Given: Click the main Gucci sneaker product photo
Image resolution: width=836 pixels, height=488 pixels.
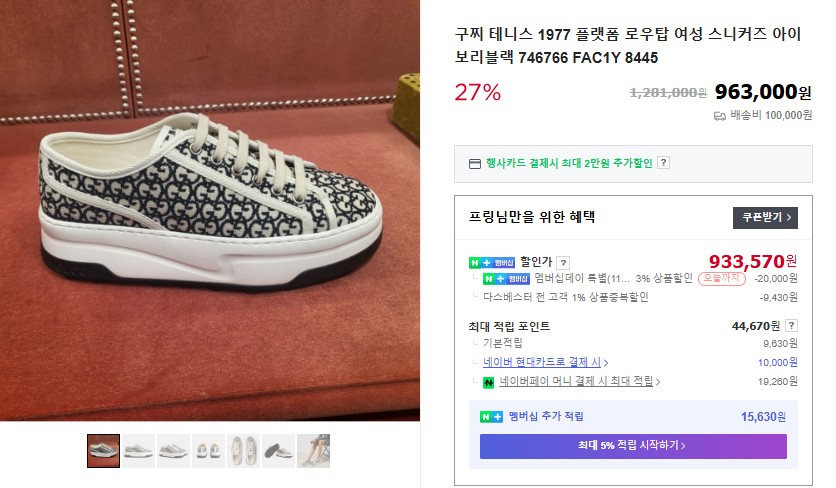Looking at the screenshot, I should coord(209,210).
